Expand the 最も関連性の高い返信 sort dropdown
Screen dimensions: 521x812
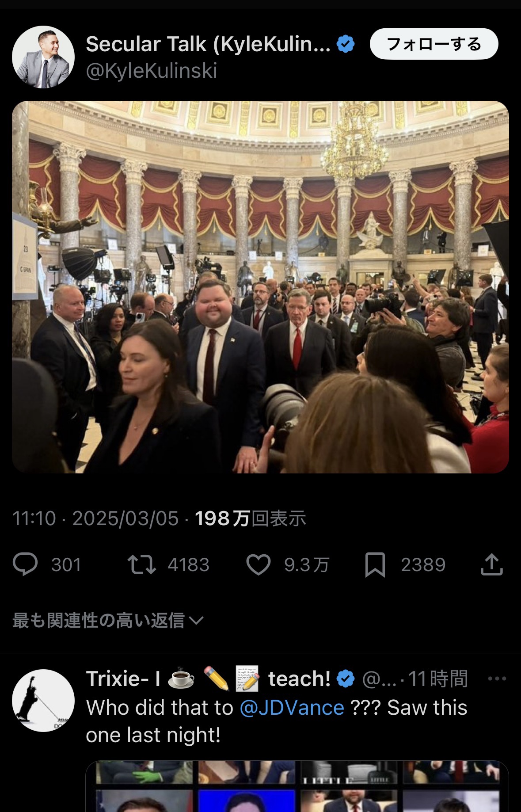(108, 620)
